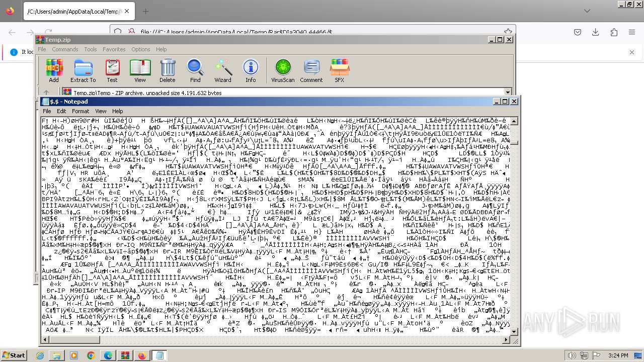This screenshot has height=362, width=644.
Task: Open Firefox application menu (hamburger)
Action: [x=632, y=32]
